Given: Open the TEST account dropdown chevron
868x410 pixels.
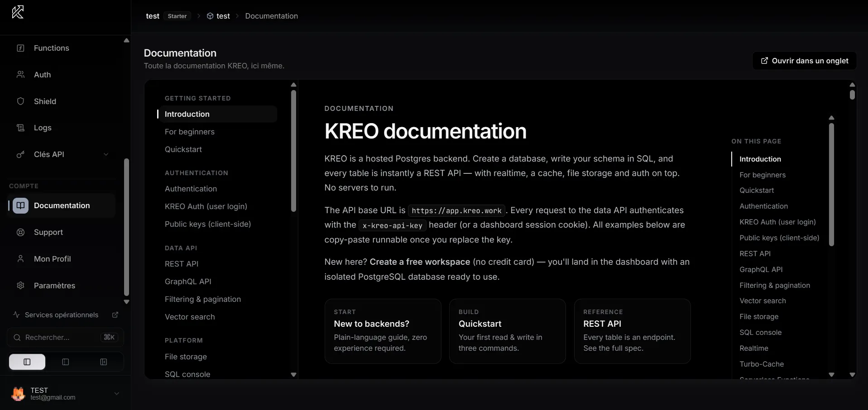Looking at the screenshot, I should point(116,394).
